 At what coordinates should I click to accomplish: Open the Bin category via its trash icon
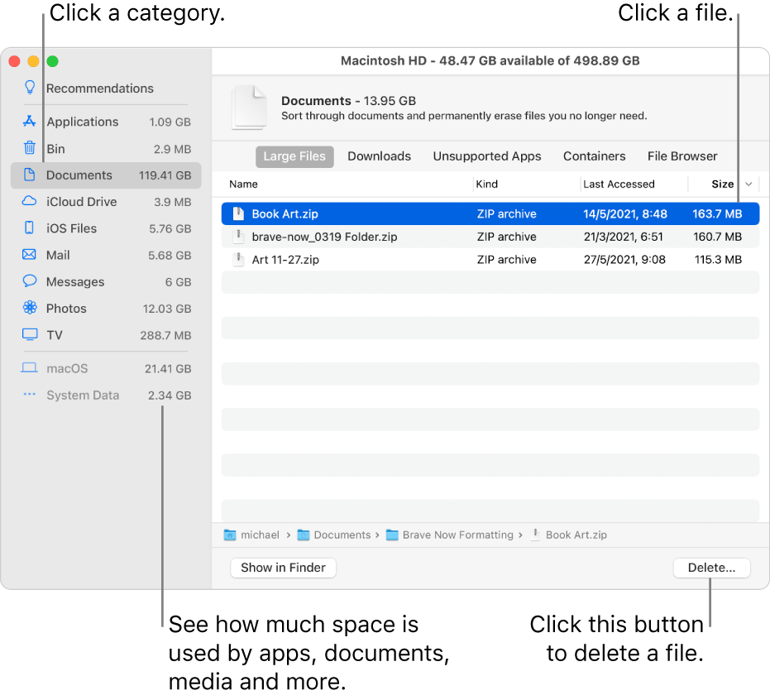pos(29,149)
